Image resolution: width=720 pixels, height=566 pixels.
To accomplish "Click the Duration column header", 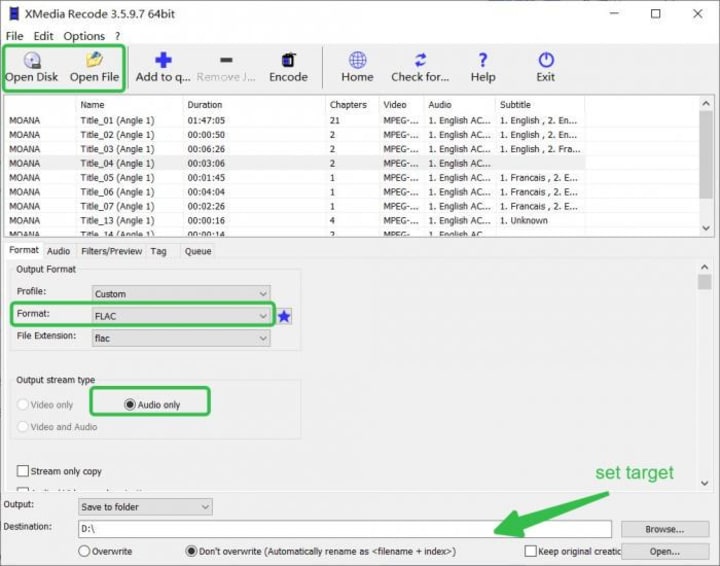I will coord(254,105).
